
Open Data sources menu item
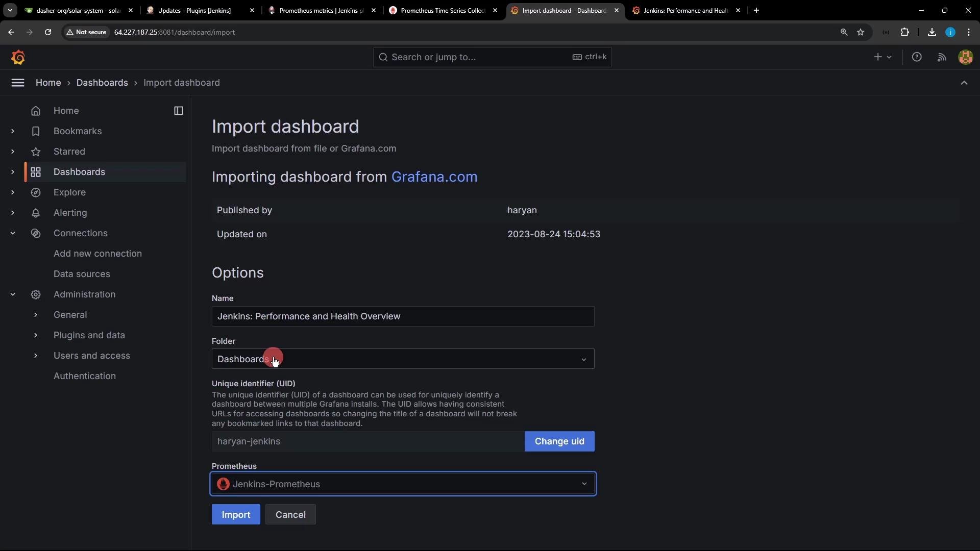tap(82, 274)
